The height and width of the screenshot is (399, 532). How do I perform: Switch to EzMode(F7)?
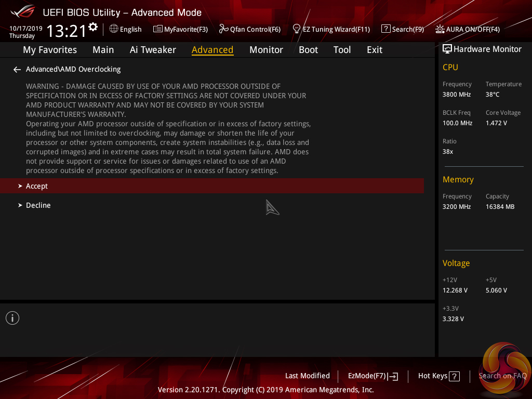373,376
